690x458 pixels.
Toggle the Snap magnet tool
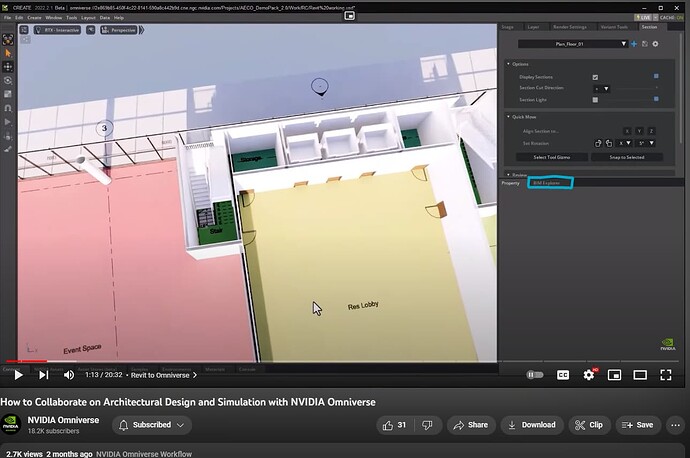point(8,108)
